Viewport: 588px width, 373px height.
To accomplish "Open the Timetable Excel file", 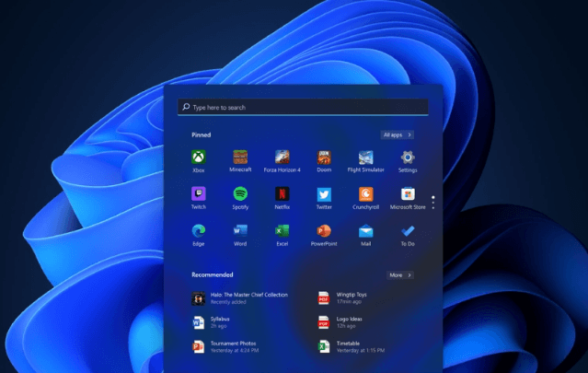I will pos(351,346).
